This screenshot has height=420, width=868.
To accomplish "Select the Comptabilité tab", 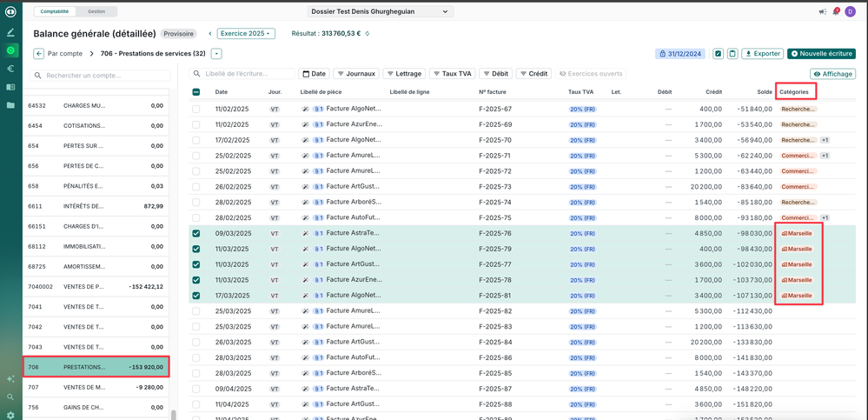I will pos(55,11).
